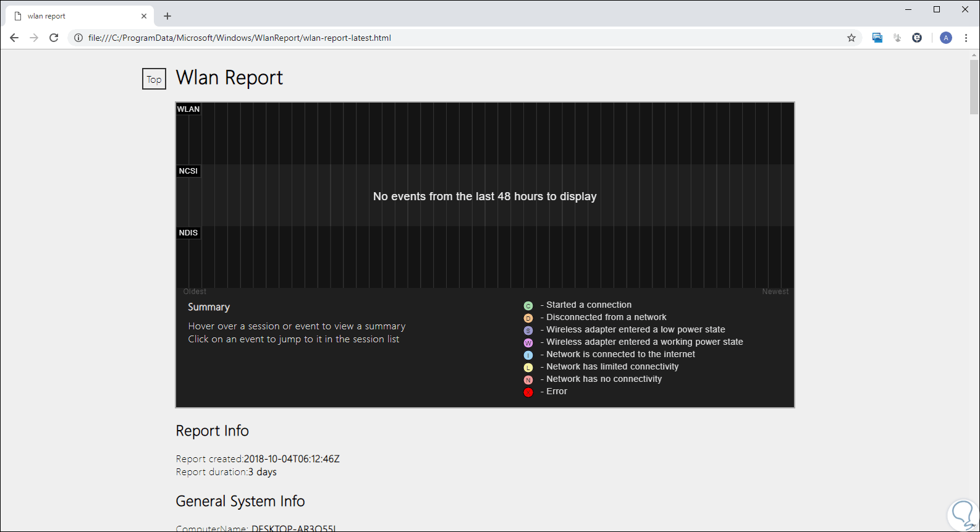Viewport: 980px width, 532px height.
Task: Click the 'Oldest' timeline label
Action: click(195, 292)
